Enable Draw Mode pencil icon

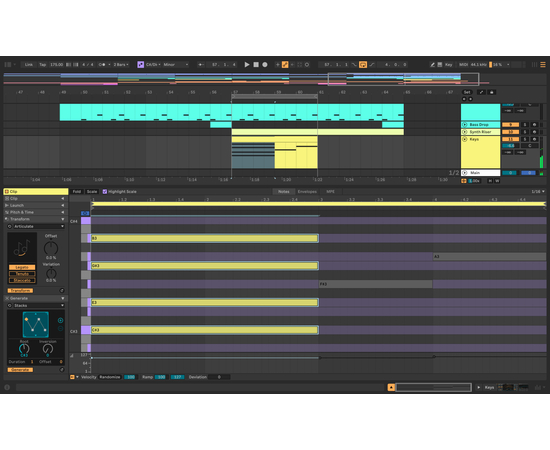point(432,65)
